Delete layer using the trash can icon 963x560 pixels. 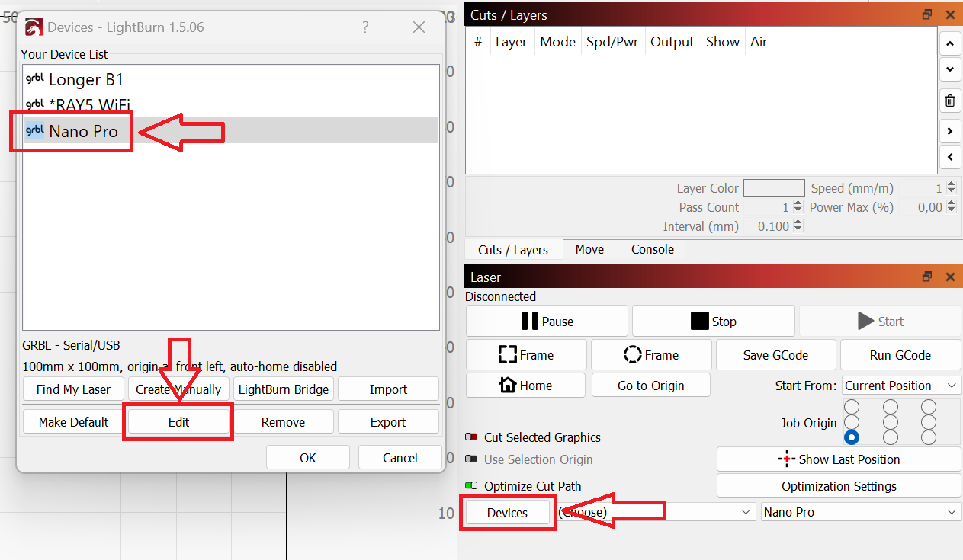pyautogui.click(x=949, y=101)
